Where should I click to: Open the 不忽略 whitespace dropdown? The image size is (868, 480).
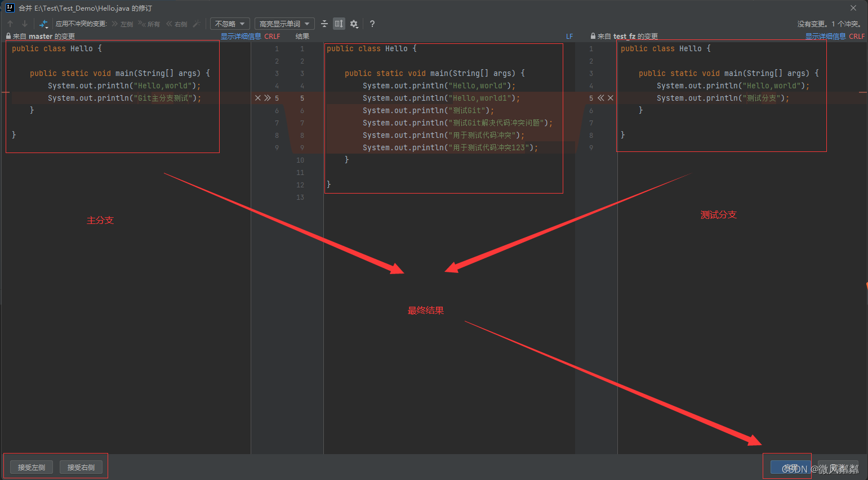230,24
